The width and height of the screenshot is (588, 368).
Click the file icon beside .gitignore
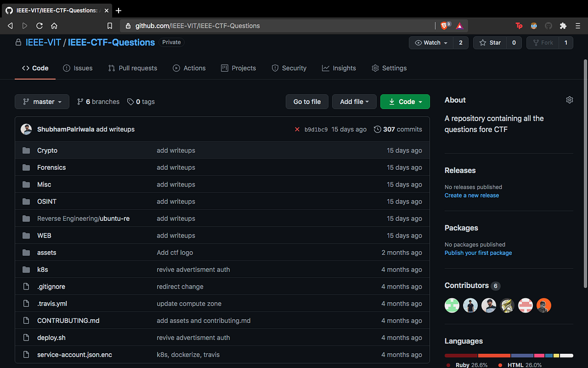point(26,286)
